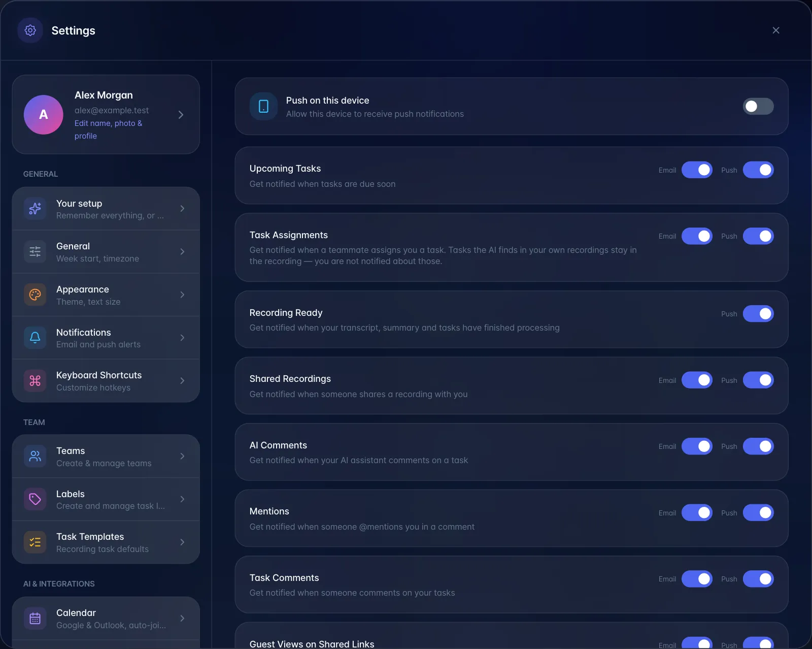Image resolution: width=812 pixels, height=649 pixels.
Task: Click the Guest Views on Shared Links heading
Action: click(312, 644)
